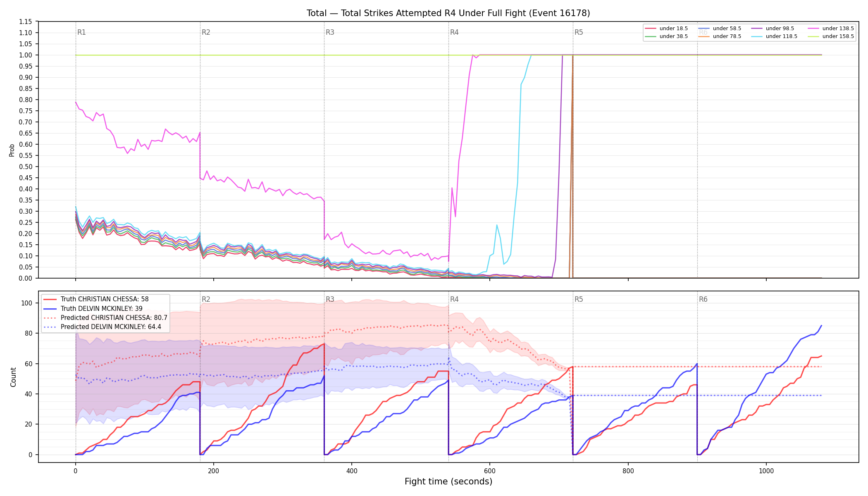Screen dimensions: 868x496
Task: Click the R2 round label in the probability chart
Action: click(206, 32)
